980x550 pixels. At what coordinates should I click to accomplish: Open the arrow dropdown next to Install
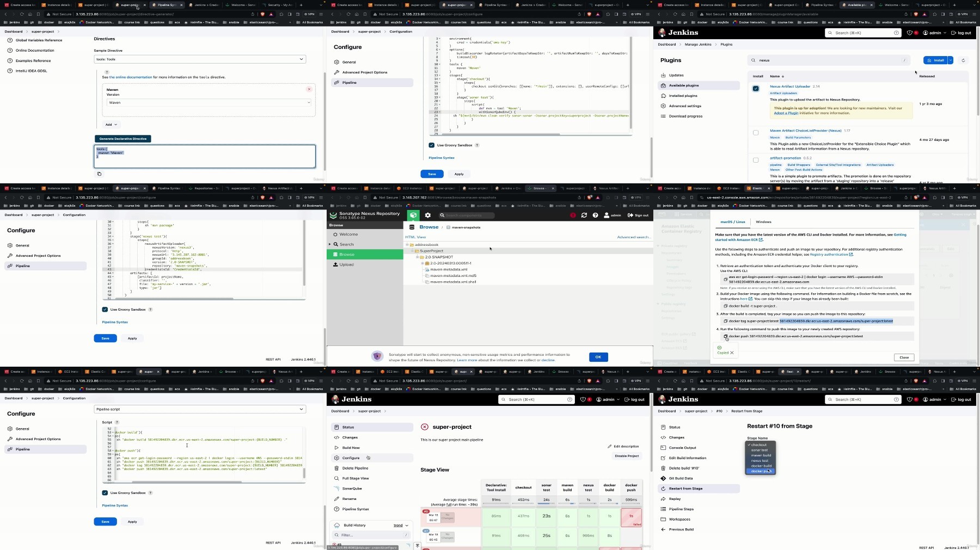pyautogui.click(x=951, y=60)
